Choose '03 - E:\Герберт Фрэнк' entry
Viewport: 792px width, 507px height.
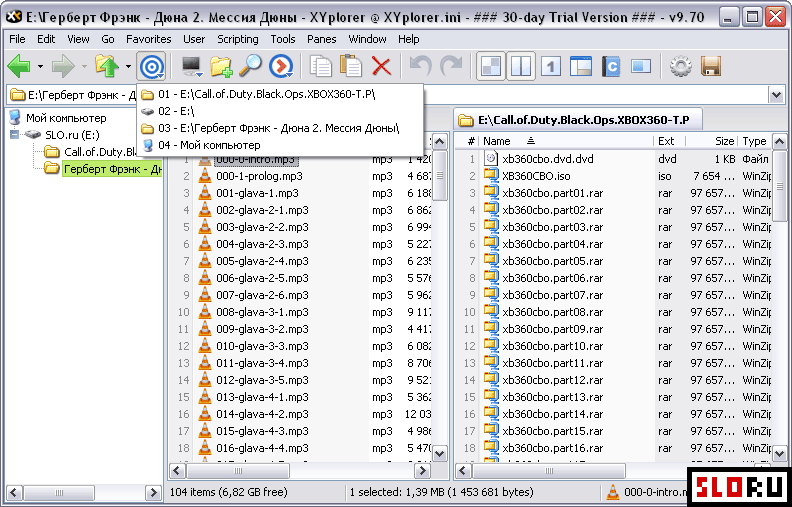(x=279, y=128)
